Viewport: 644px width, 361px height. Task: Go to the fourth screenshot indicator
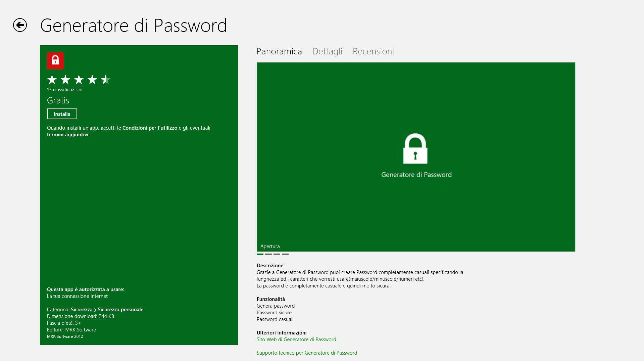285,254
